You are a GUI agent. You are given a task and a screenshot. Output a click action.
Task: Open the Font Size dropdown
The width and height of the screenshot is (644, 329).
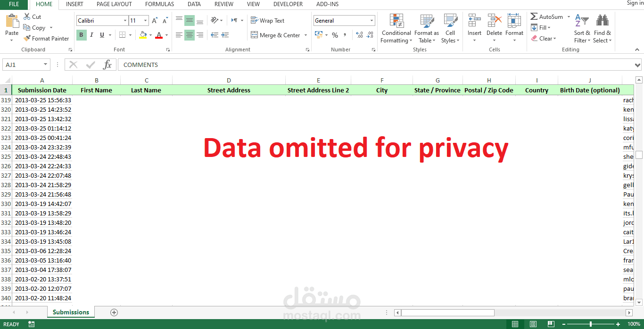pyautogui.click(x=144, y=20)
